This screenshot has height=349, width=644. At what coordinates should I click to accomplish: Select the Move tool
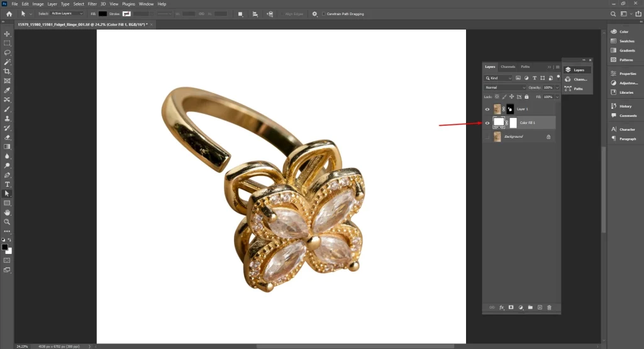tap(8, 34)
